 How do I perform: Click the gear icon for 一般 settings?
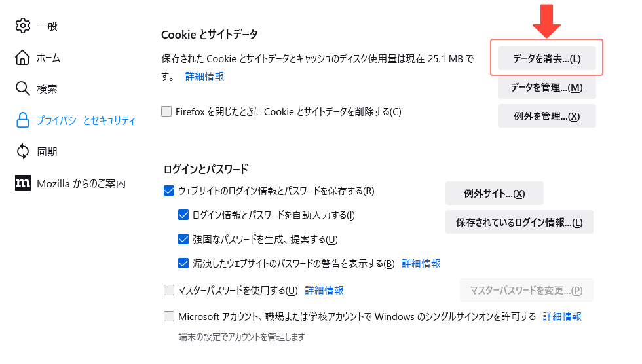tap(23, 26)
